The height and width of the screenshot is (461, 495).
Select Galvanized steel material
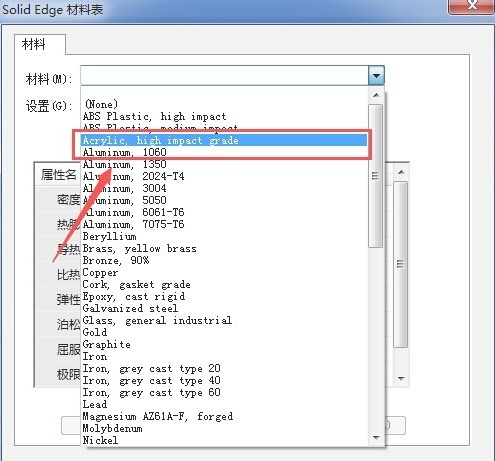[225, 308]
